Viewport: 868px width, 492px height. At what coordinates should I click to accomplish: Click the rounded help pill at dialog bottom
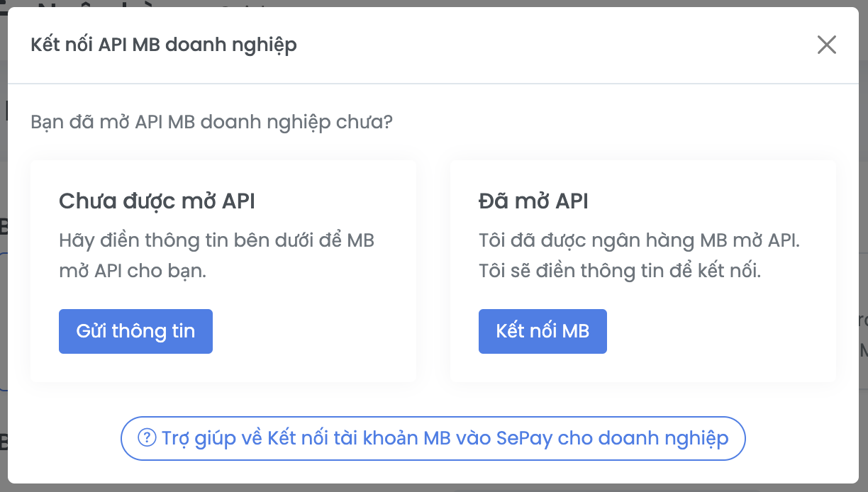(x=433, y=438)
